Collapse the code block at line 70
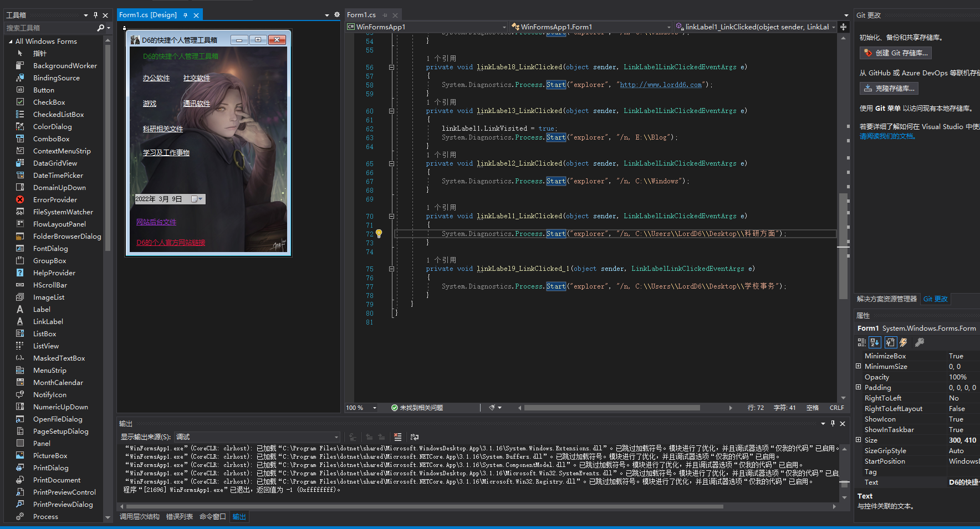This screenshot has width=980, height=529. tap(391, 216)
